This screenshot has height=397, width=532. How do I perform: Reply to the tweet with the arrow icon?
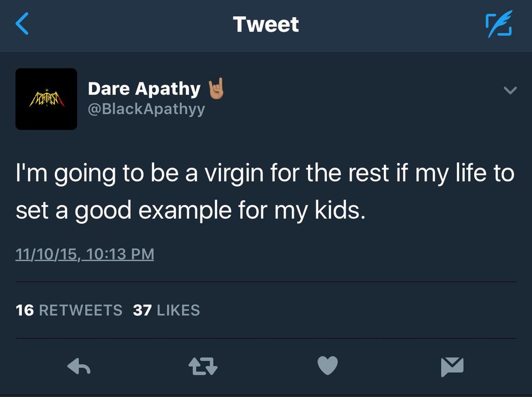[x=78, y=367]
